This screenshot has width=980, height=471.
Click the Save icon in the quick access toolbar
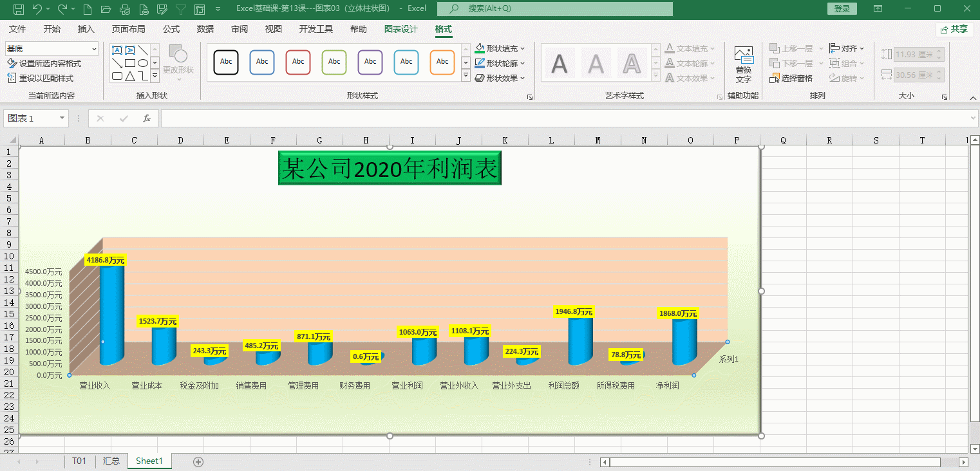click(19, 9)
